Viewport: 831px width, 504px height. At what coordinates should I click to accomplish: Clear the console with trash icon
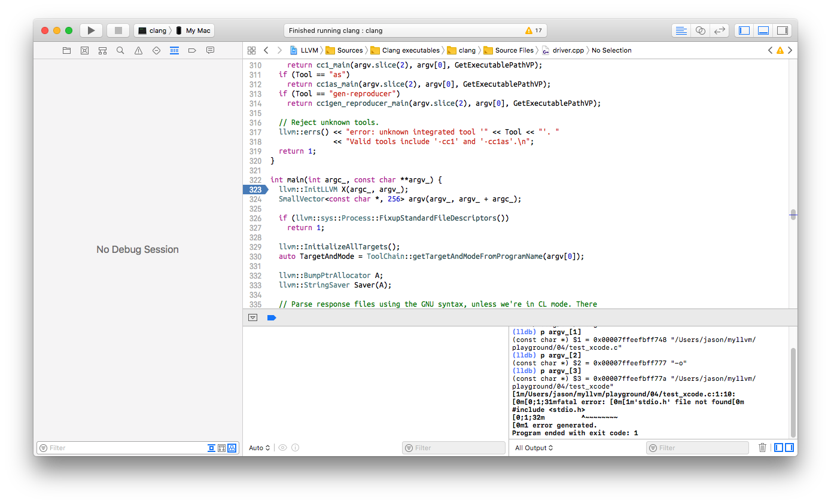[x=762, y=448]
